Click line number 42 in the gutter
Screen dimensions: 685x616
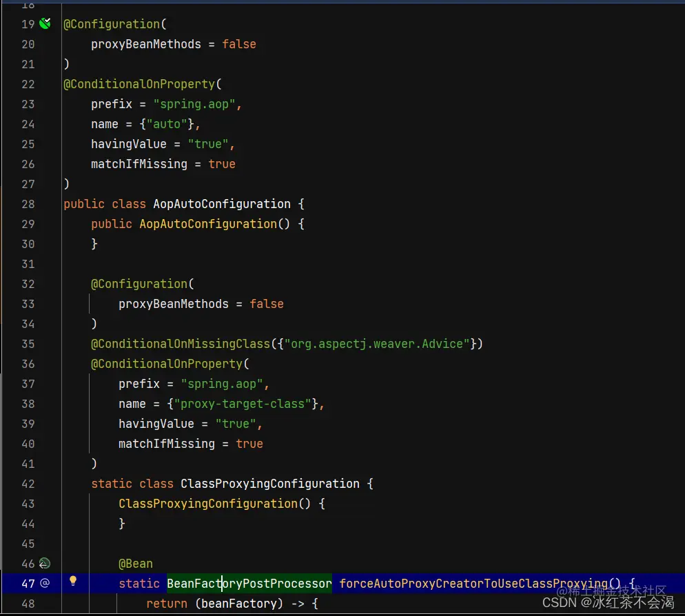click(x=28, y=484)
